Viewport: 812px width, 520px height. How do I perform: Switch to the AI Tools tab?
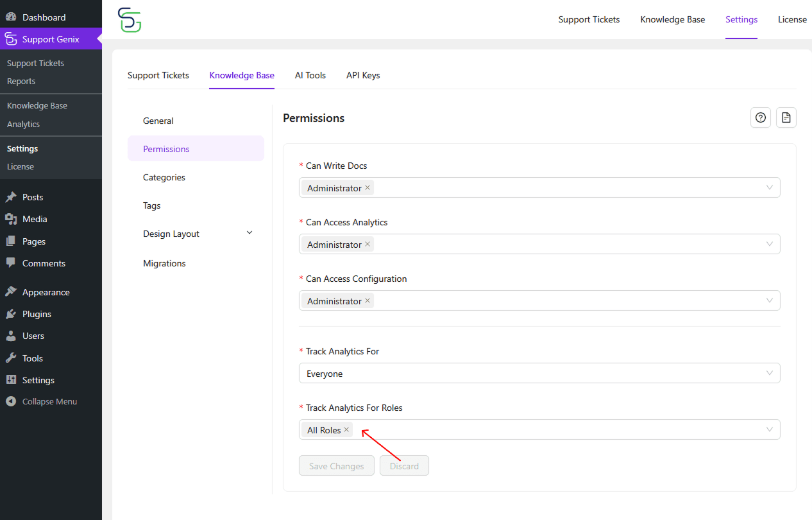[x=310, y=75]
